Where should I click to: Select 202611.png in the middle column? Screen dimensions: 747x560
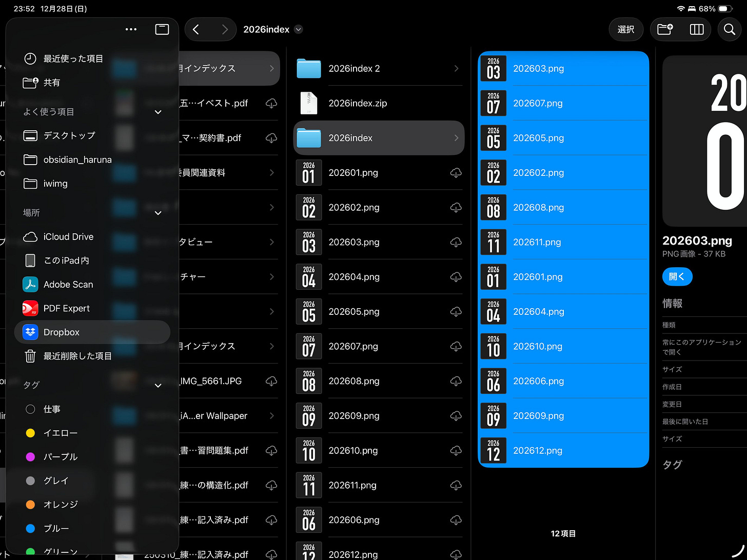tap(379, 485)
